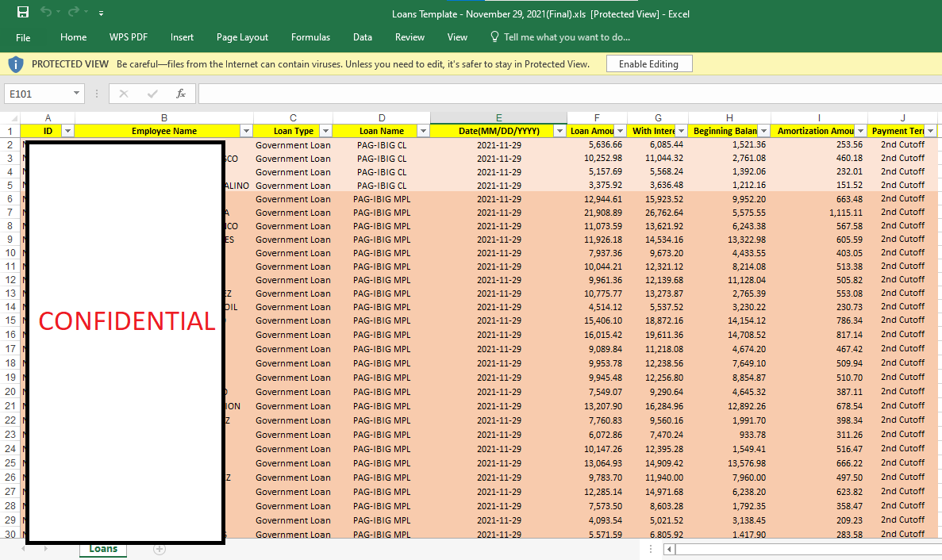This screenshot has width=942, height=560.
Task: Click the Enable Editing button
Action: tap(648, 64)
